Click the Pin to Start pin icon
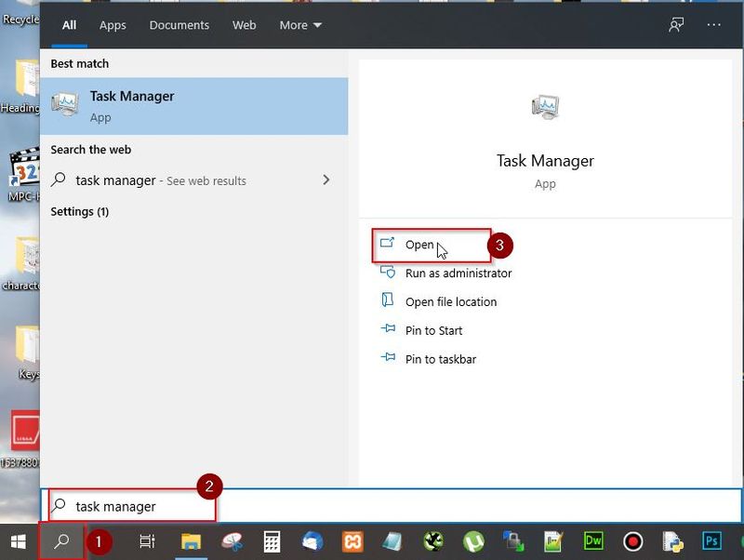The image size is (744, 560). pos(388,328)
